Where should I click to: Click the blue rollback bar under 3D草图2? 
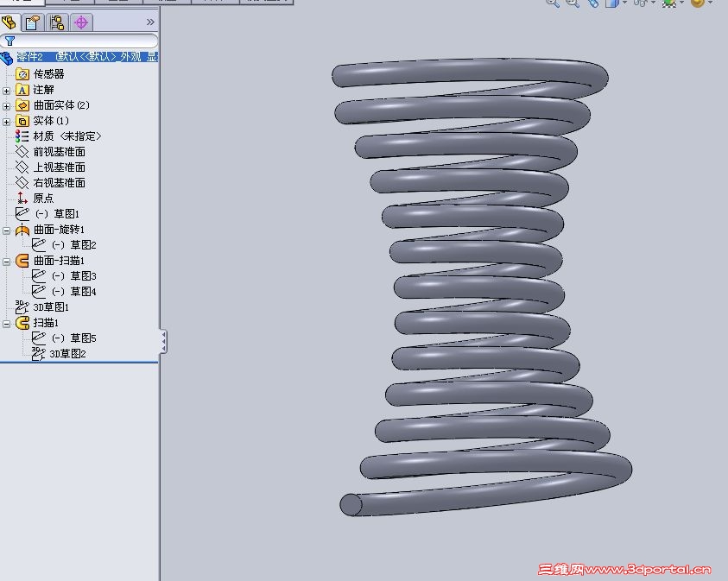pyautogui.click(x=79, y=363)
